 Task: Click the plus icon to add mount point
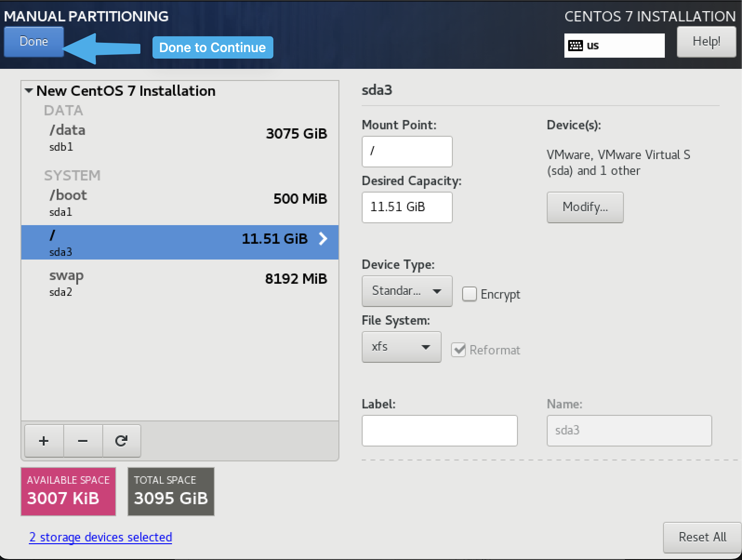[44, 440]
